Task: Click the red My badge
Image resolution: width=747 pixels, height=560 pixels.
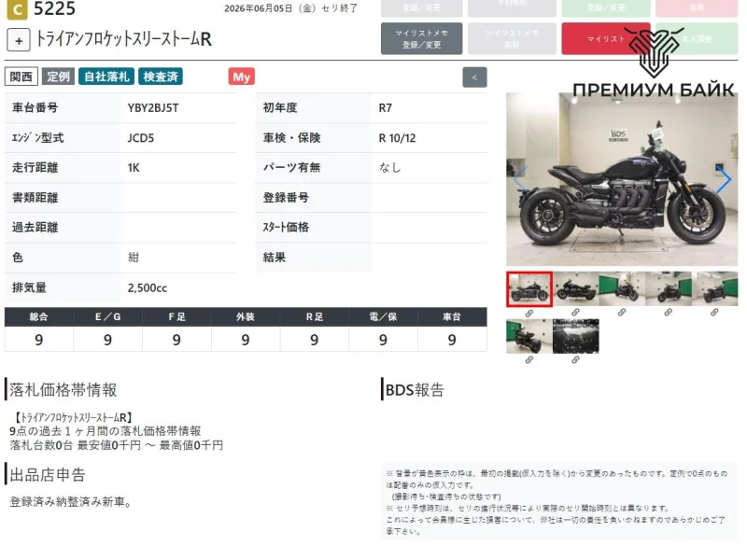Action: 242,77
